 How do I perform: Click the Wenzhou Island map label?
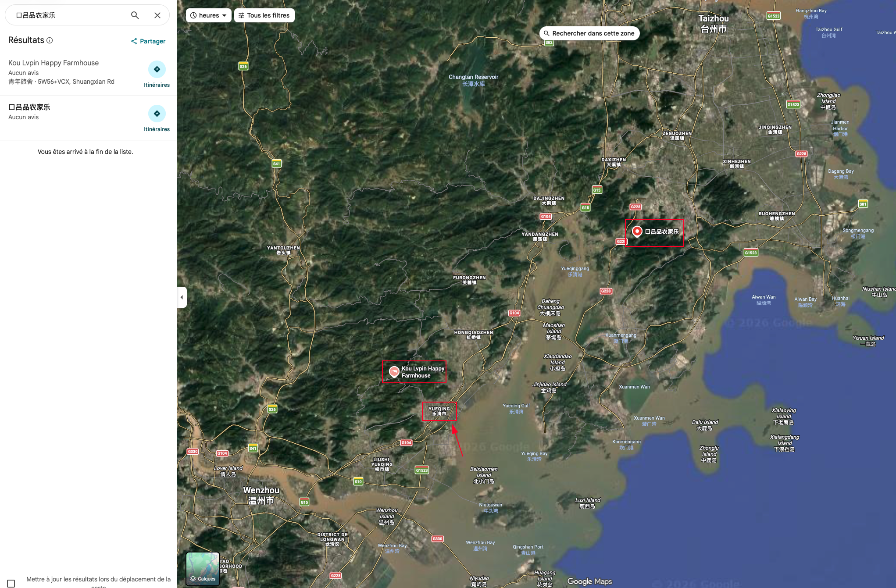tap(386, 517)
